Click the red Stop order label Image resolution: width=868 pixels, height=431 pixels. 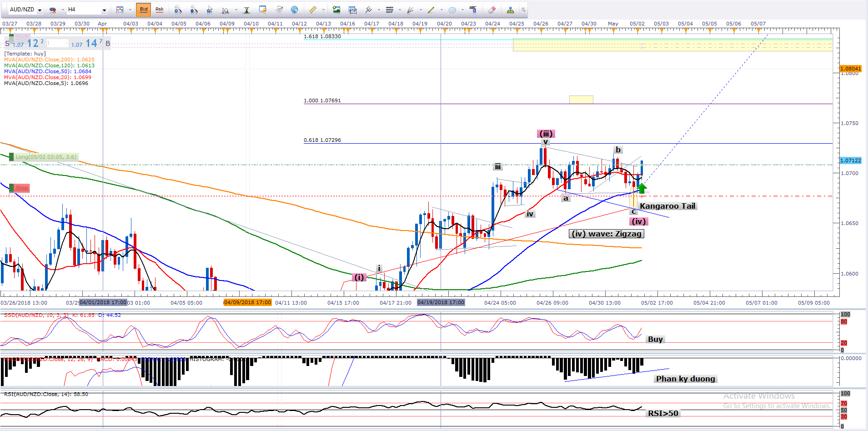pos(21,188)
